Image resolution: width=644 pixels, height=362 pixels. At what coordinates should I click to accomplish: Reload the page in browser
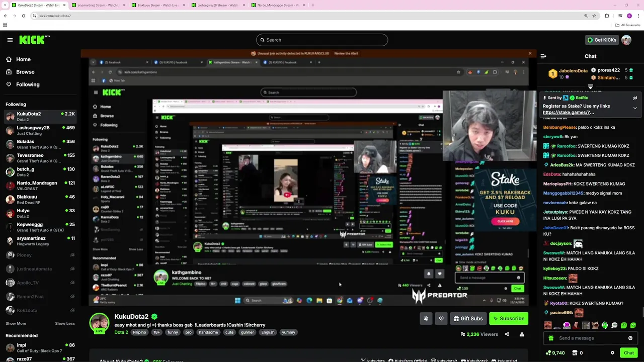[23, 16]
